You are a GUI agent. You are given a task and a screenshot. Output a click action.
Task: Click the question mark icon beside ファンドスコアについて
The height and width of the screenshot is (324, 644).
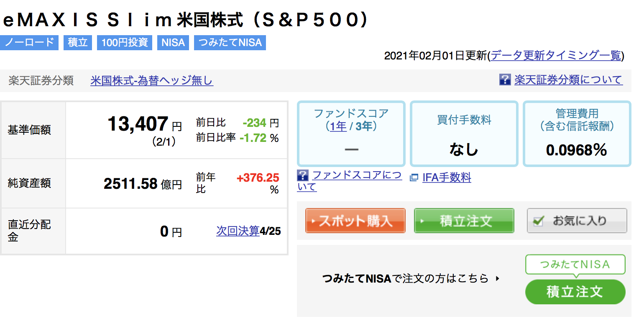point(302,175)
